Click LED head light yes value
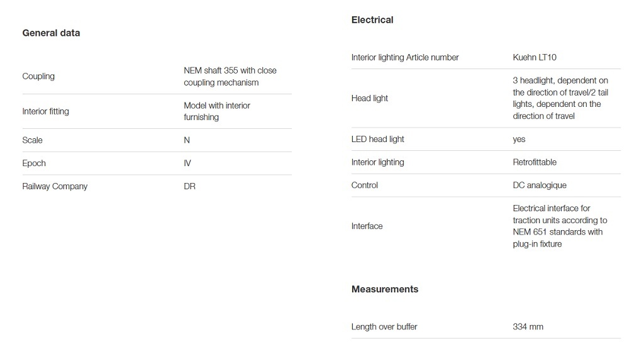Image resolution: width=644 pixels, height=359 pixels. tap(519, 139)
